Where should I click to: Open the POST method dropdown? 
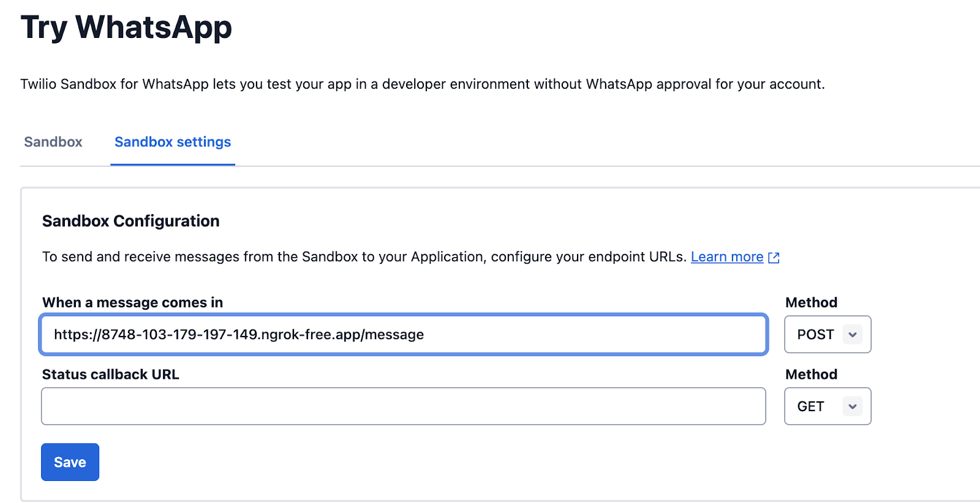(827, 334)
